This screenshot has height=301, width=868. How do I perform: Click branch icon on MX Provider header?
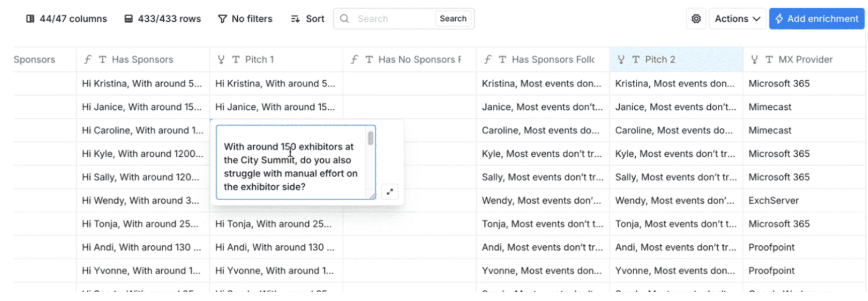tap(755, 59)
